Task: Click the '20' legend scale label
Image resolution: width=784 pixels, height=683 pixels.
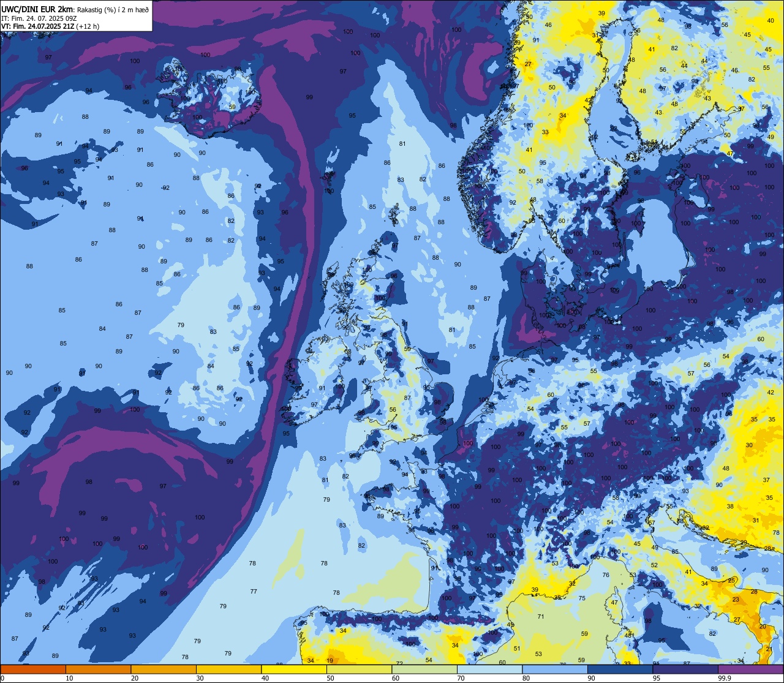Action: (x=135, y=678)
